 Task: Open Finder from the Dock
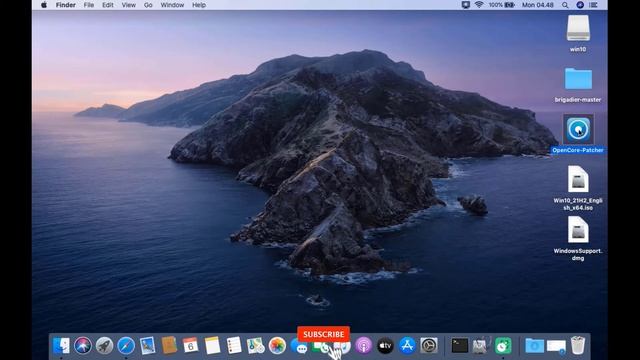tap(61, 346)
